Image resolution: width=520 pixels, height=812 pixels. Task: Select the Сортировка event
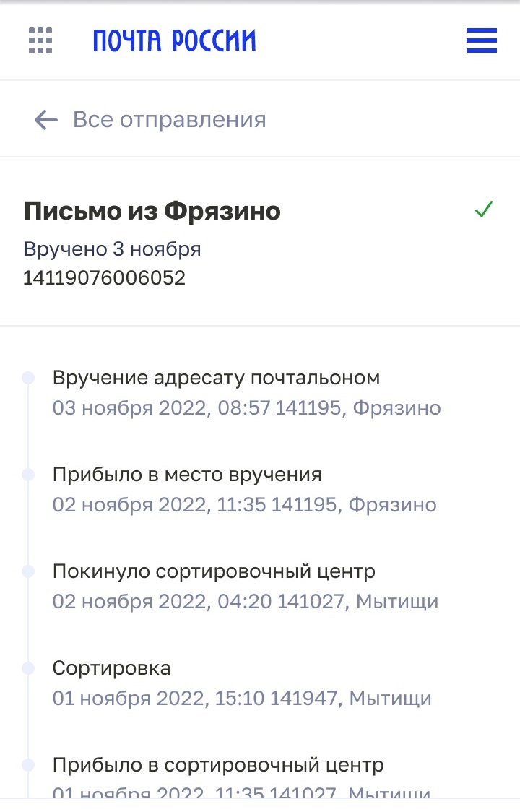pyautogui.click(x=111, y=668)
